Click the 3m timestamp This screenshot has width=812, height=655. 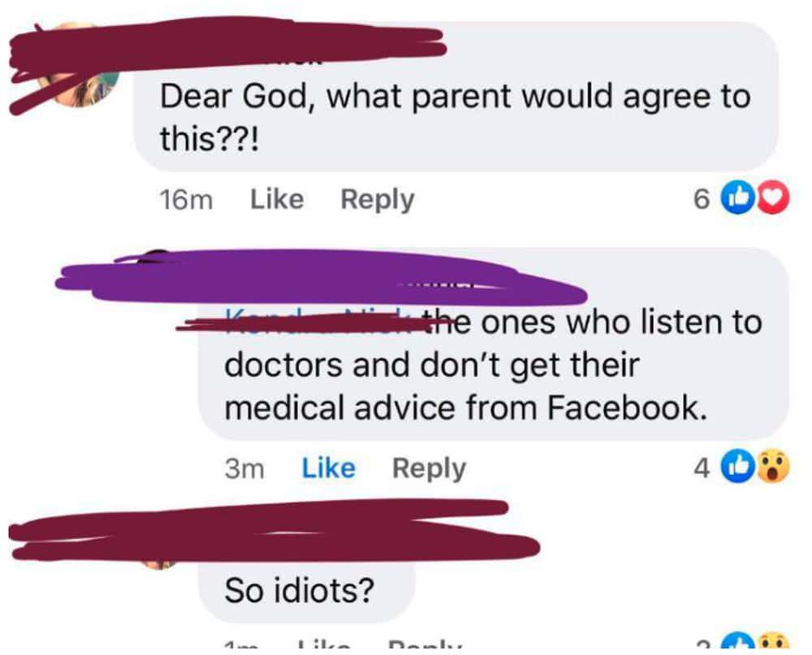pos(244,469)
